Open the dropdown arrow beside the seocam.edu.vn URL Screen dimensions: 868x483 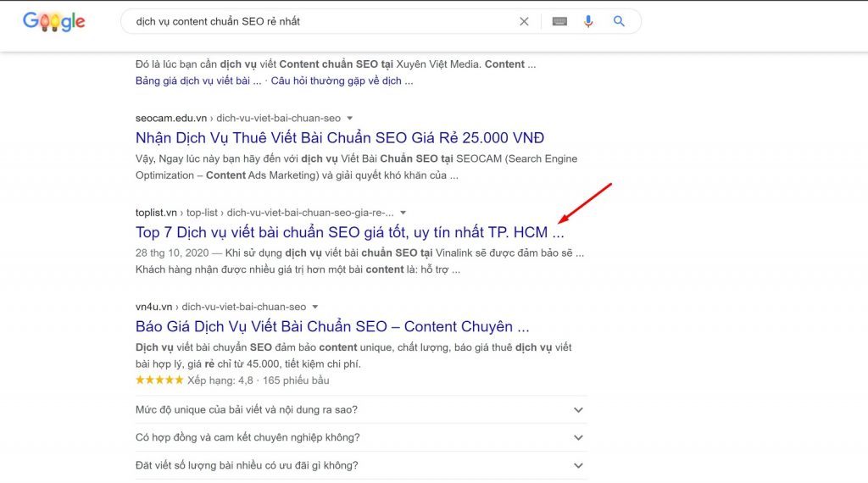point(350,119)
